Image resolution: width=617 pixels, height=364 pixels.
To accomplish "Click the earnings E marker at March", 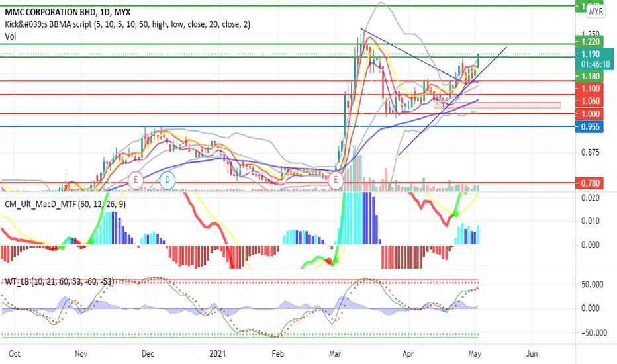I will click(336, 180).
